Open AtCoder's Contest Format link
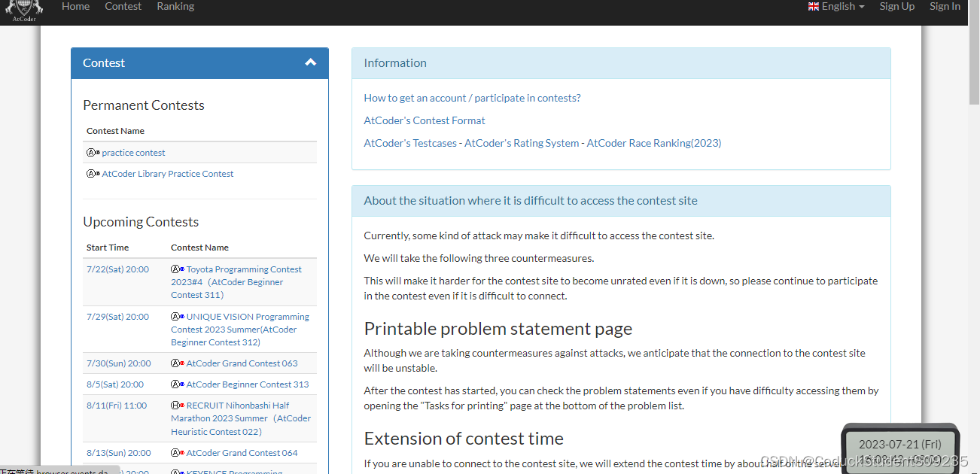980x474 pixels. coord(425,120)
